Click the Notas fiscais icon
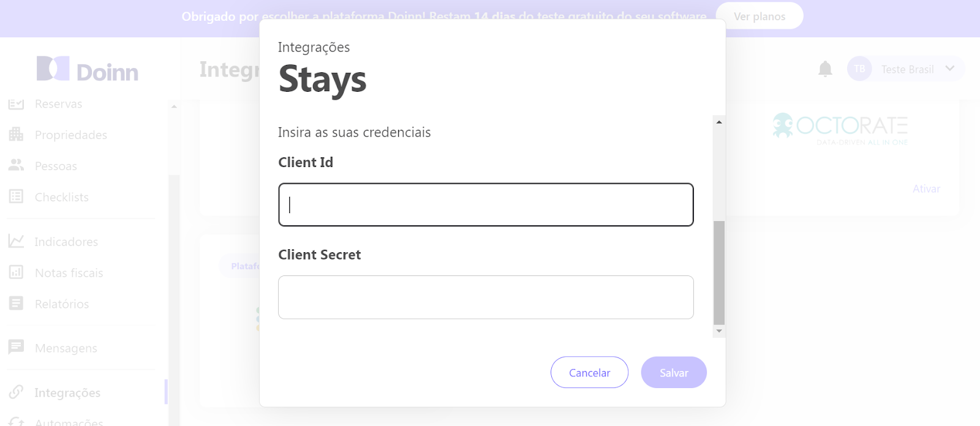980x426 pixels. [x=16, y=272]
